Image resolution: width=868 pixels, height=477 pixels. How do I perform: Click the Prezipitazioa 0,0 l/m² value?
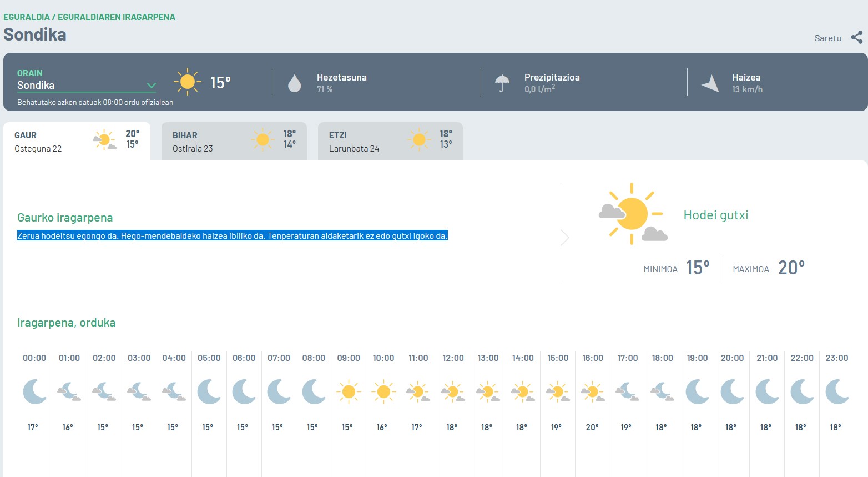click(x=539, y=89)
